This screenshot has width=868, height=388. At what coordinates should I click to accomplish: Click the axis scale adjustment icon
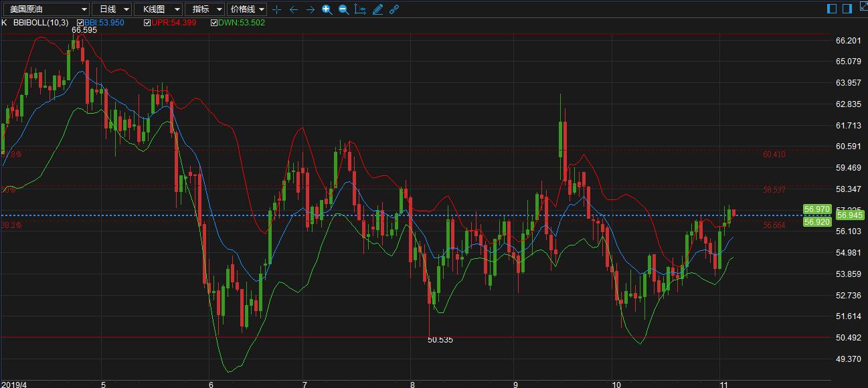point(360,9)
